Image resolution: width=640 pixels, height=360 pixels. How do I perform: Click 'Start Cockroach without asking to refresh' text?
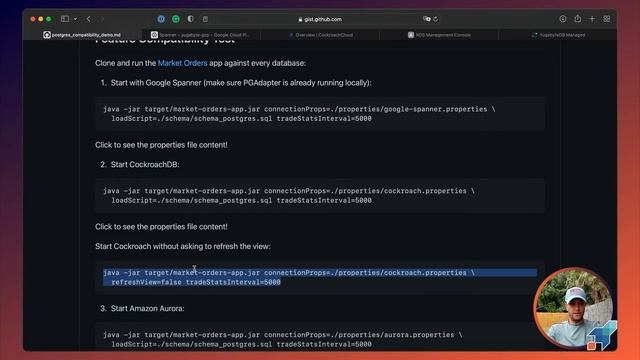(182, 247)
